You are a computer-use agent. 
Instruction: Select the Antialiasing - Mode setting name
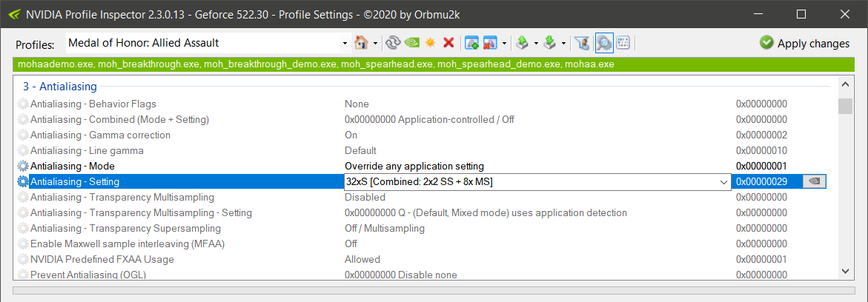(73, 166)
